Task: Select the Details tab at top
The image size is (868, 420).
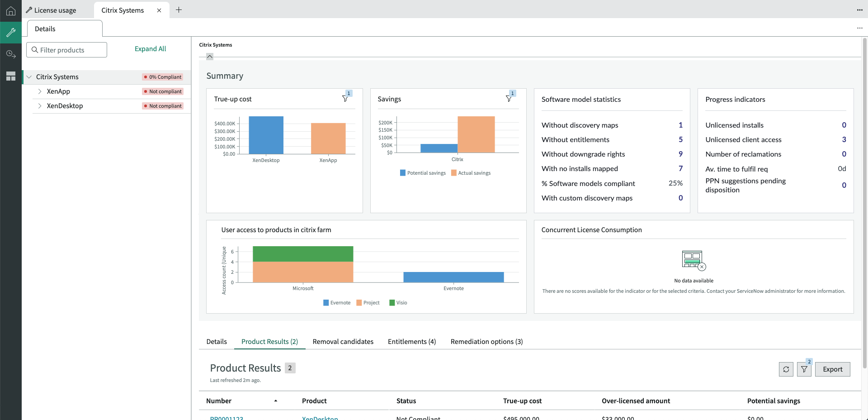Action: pyautogui.click(x=65, y=29)
